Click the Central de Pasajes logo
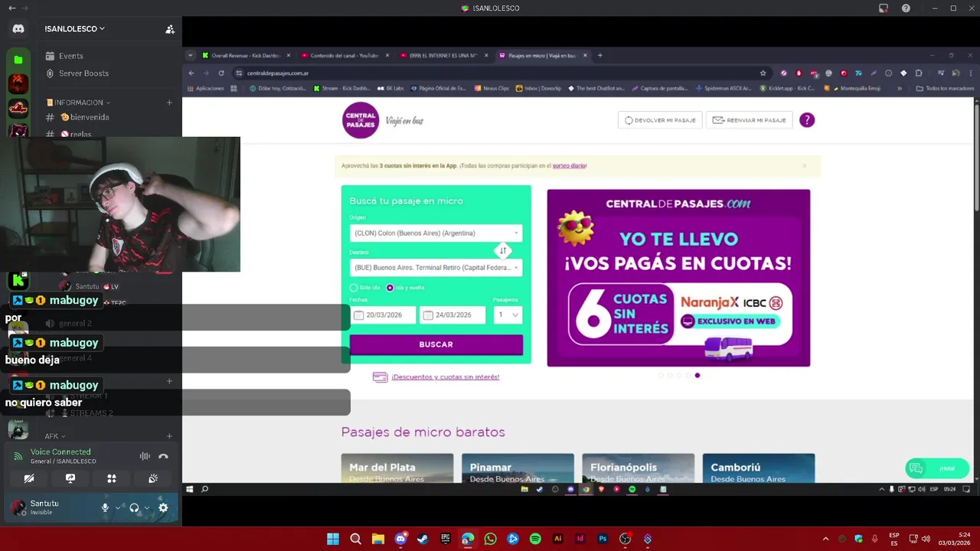This screenshot has width=980, height=551. click(361, 120)
